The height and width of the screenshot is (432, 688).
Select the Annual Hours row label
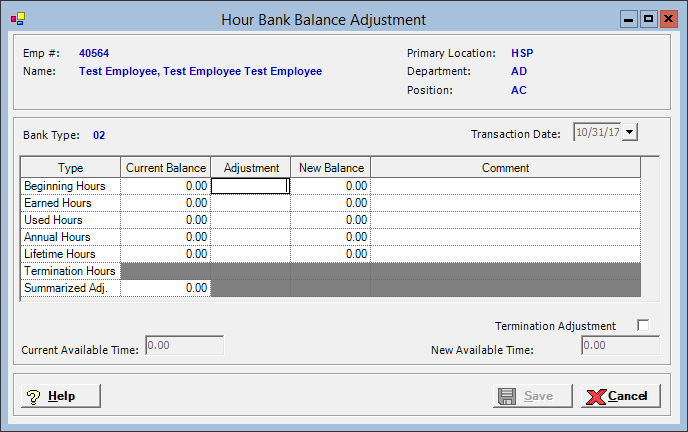pos(71,237)
